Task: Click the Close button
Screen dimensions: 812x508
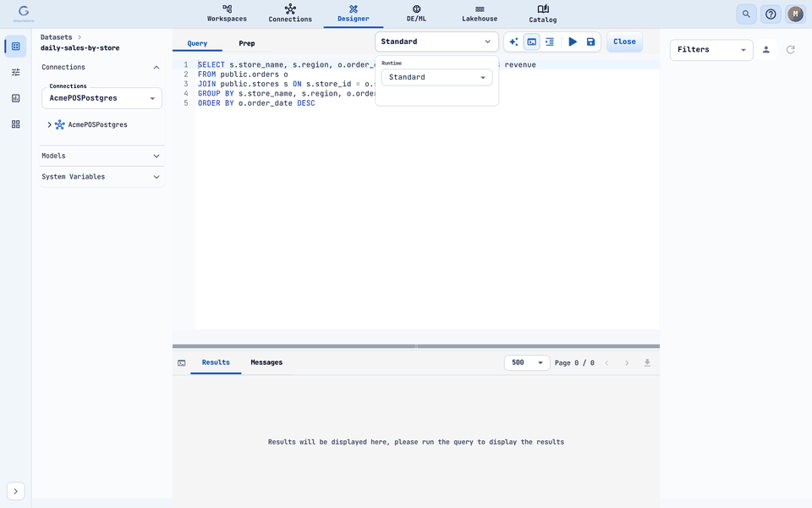Action: (624, 41)
